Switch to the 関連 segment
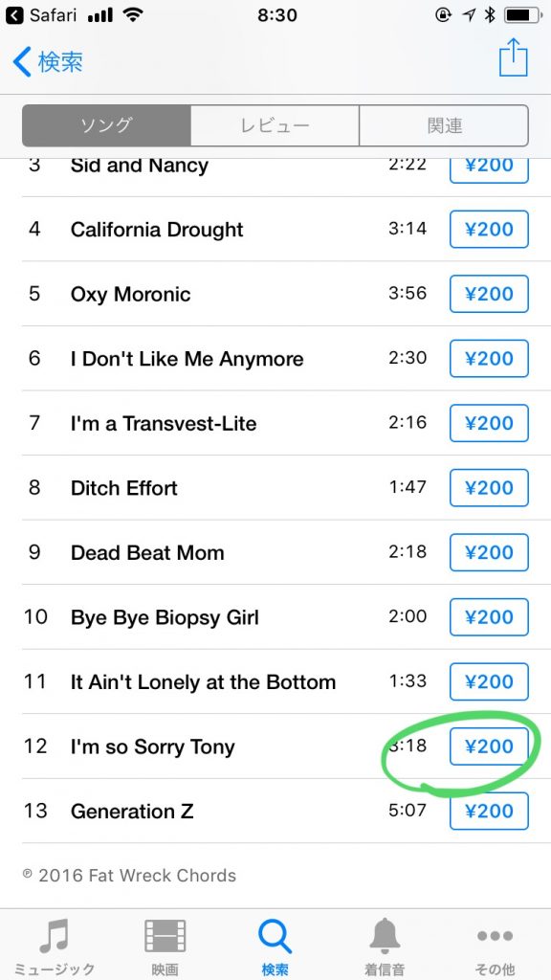 (444, 125)
